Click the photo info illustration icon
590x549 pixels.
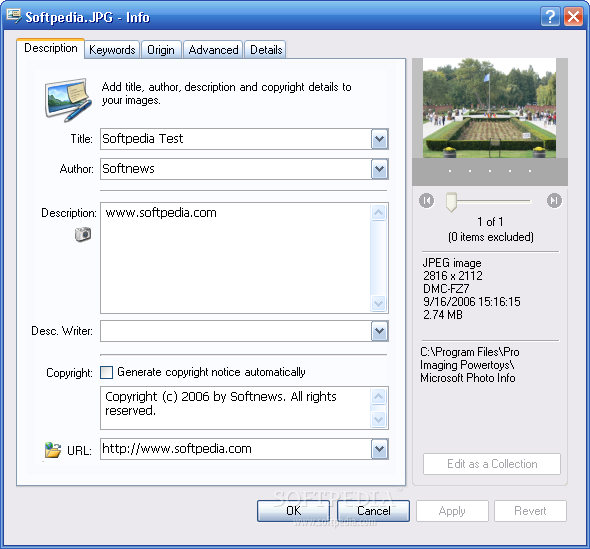(68, 99)
